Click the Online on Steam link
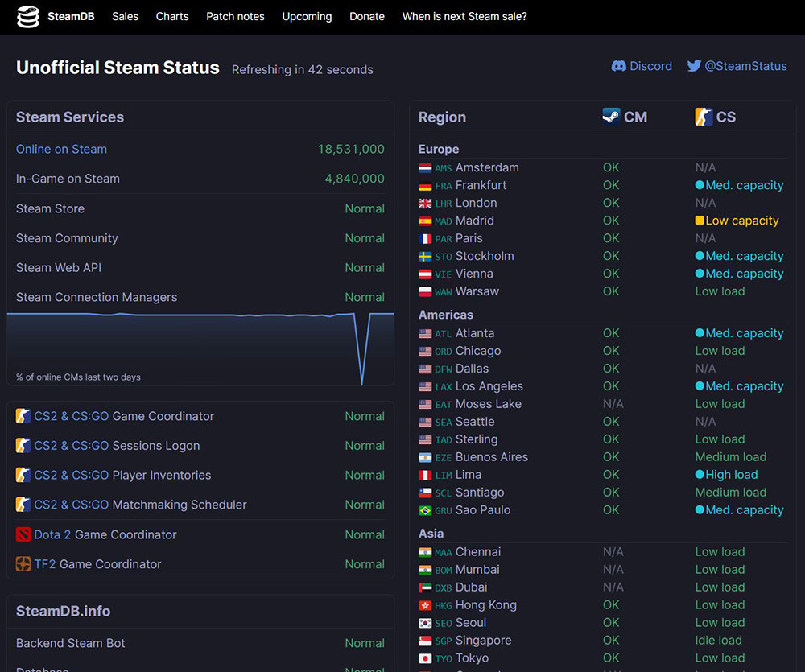This screenshot has height=672, width=805. pyautogui.click(x=61, y=149)
